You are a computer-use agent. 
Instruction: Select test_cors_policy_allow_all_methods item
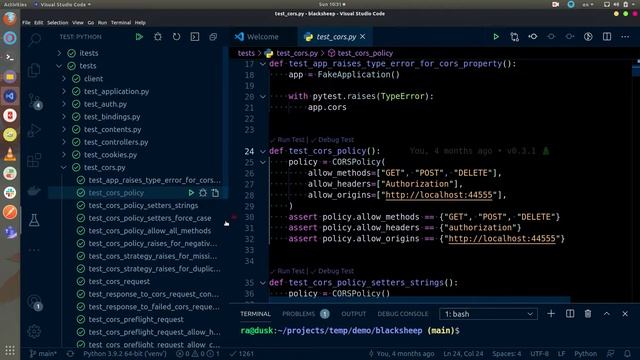click(150, 231)
